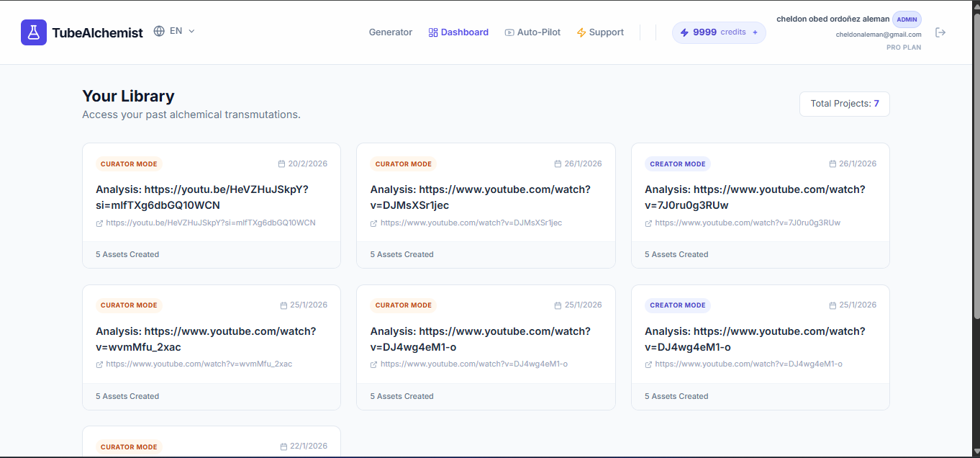Image resolution: width=980 pixels, height=458 pixels.
Task: Click the vertical page scrollbar
Action: point(976,166)
